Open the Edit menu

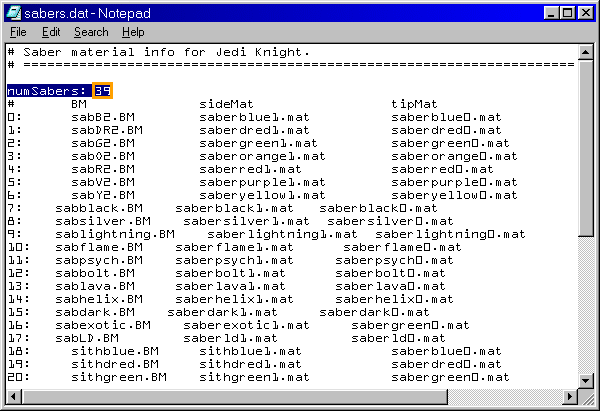pyautogui.click(x=51, y=32)
